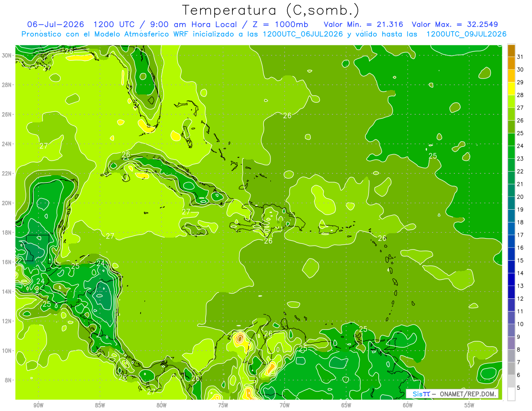Pick the dark blue swatch between legend 13 and 14
The image size is (532, 411).
[x=511, y=279]
